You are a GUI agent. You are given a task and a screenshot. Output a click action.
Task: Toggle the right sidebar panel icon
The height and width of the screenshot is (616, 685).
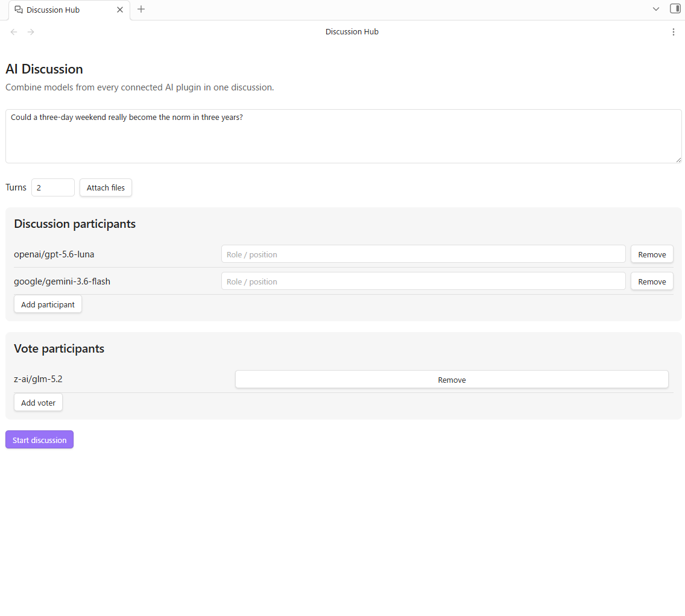click(x=675, y=8)
